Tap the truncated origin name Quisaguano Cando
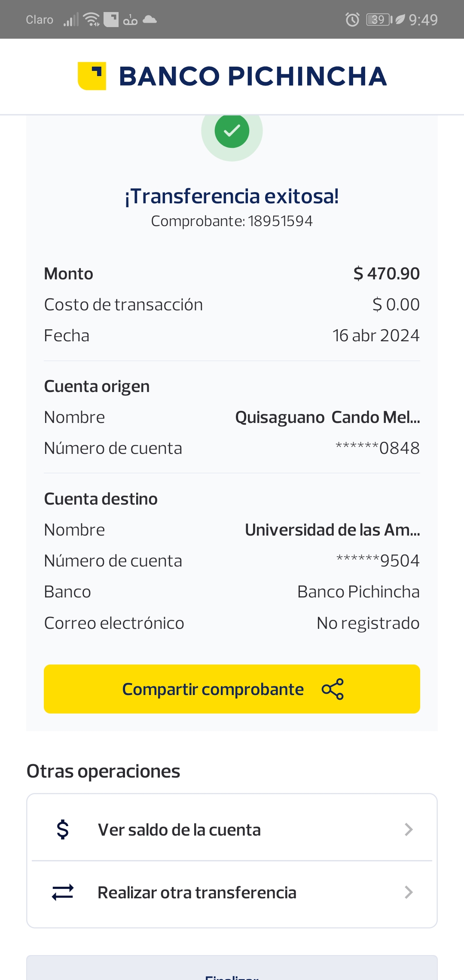This screenshot has height=980, width=464. point(327,417)
